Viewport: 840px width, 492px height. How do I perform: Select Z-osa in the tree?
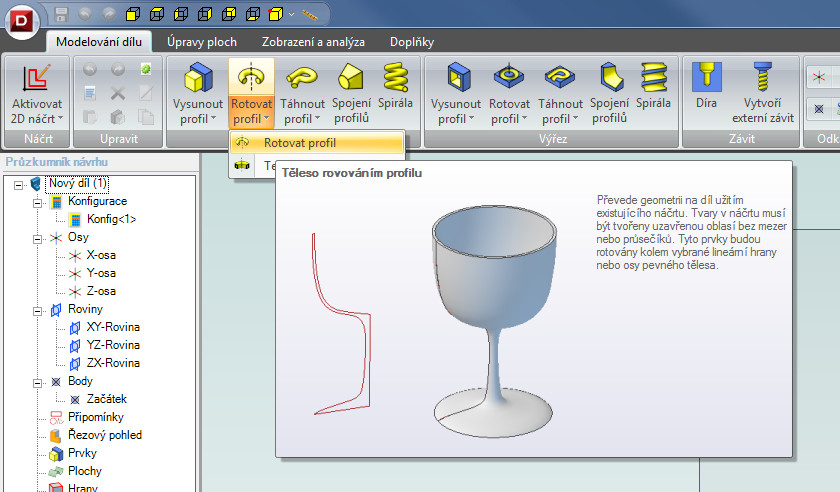coord(100,291)
